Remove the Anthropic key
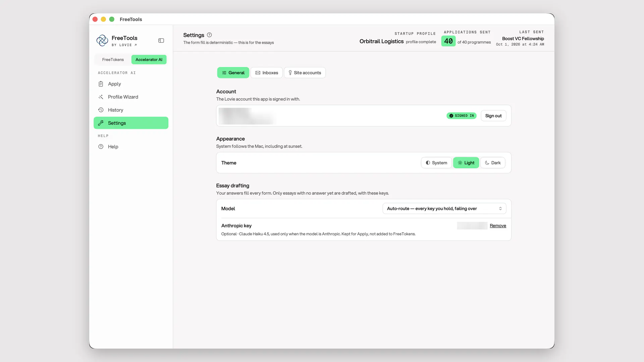 [498, 226]
